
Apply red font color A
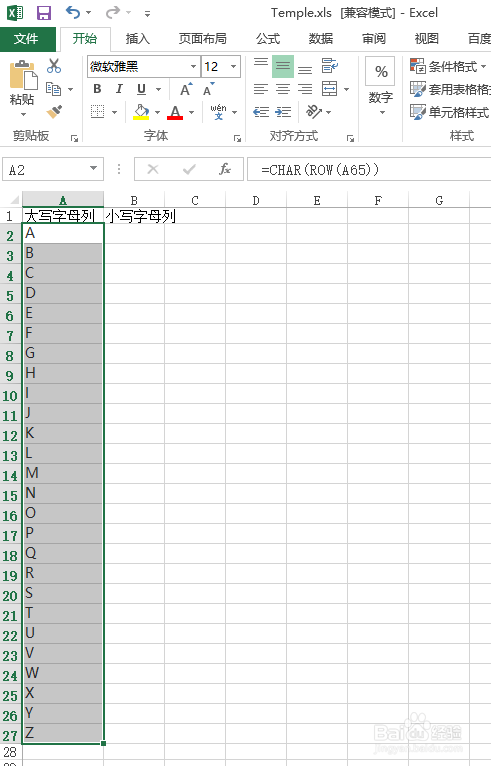pyautogui.click(x=175, y=112)
